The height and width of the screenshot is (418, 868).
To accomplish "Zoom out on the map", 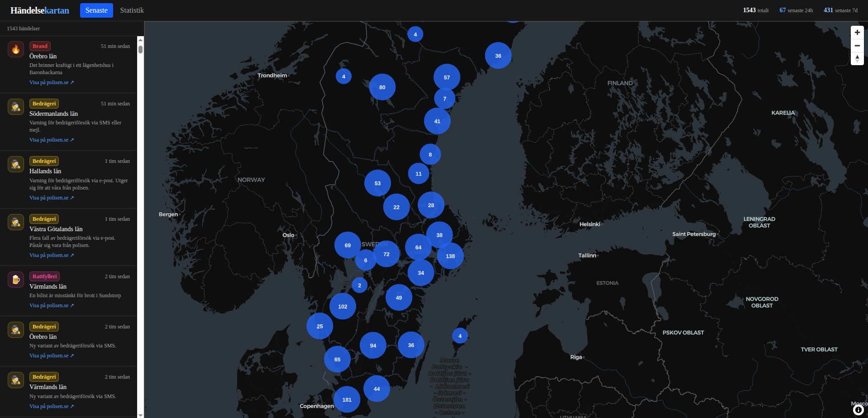I will [857, 46].
